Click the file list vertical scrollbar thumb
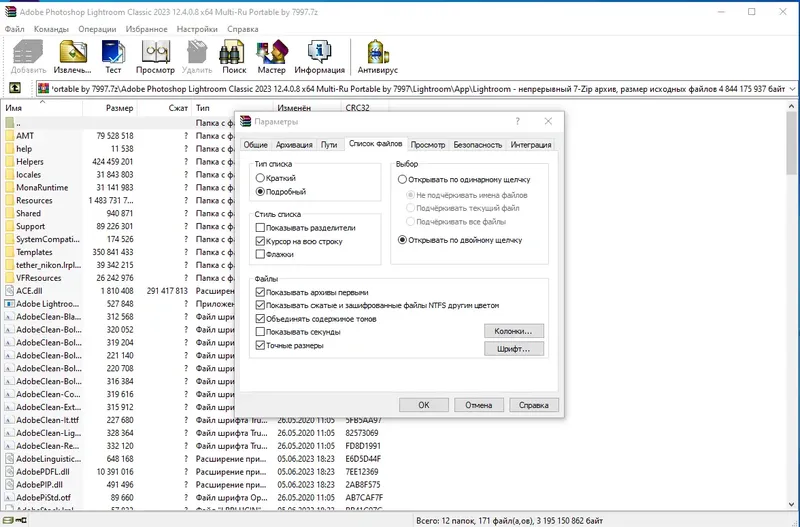This screenshot has width=800, height=527. tap(791, 143)
